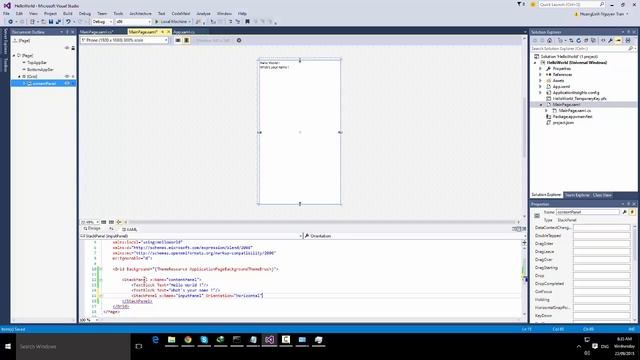Viewport: 640px width, 360px height.
Task: Click the lightning-bolt Events icon in Properties panel
Action: pos(632,212)
